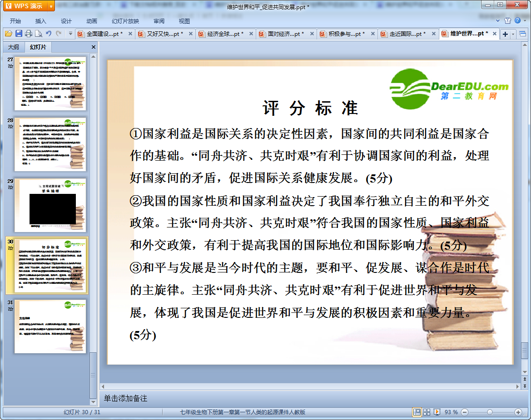Open the 开始 ribbon tab
The image size is (531, 420).
tap(15, 21)
